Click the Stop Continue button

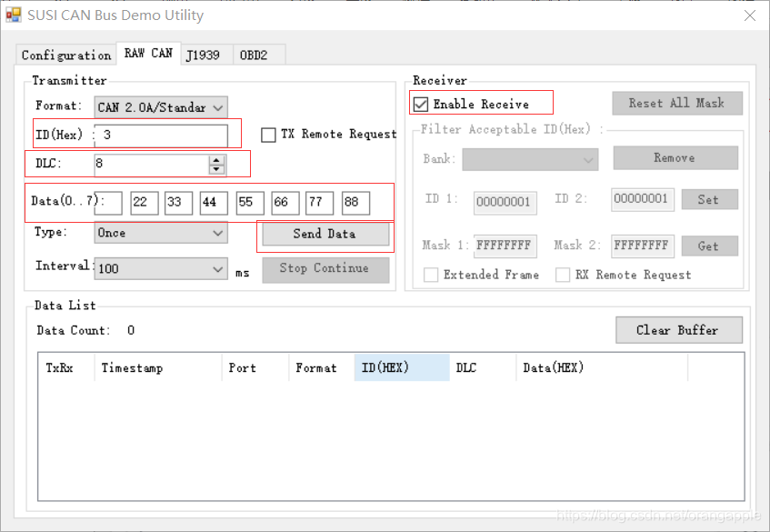click(325, 268)
